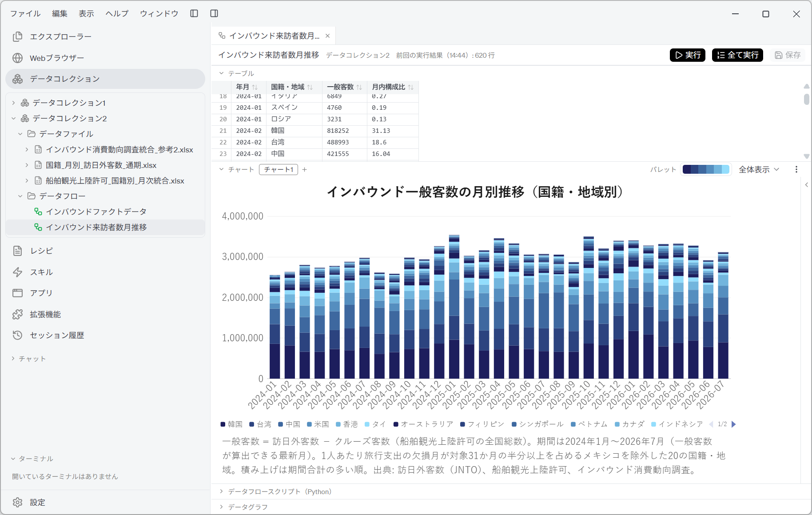Toggle 米国 series in chart legend
812x515 pixels.
(x=318, y=424)
